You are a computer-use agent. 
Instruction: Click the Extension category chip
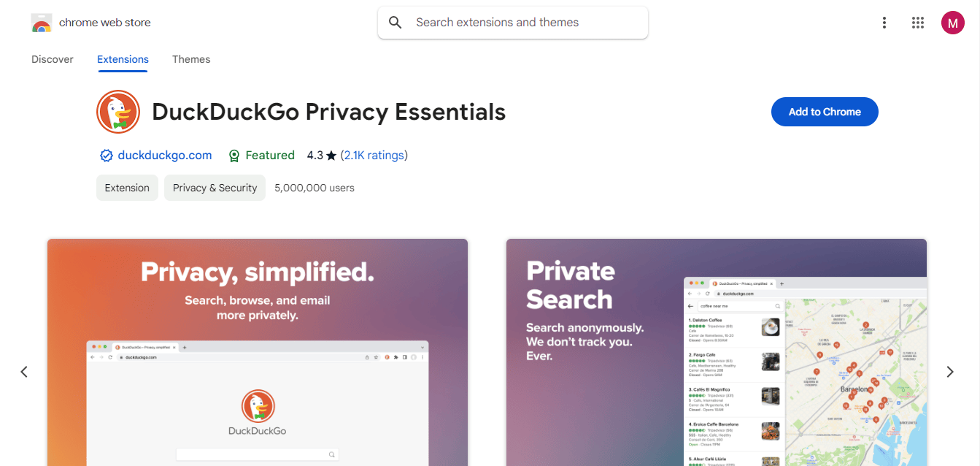coord(127,188)
